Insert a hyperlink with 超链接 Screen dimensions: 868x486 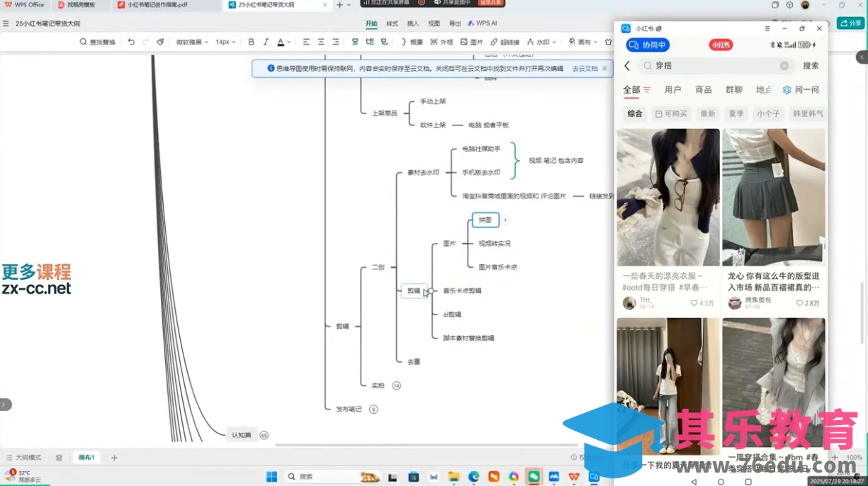click(505, 43)
